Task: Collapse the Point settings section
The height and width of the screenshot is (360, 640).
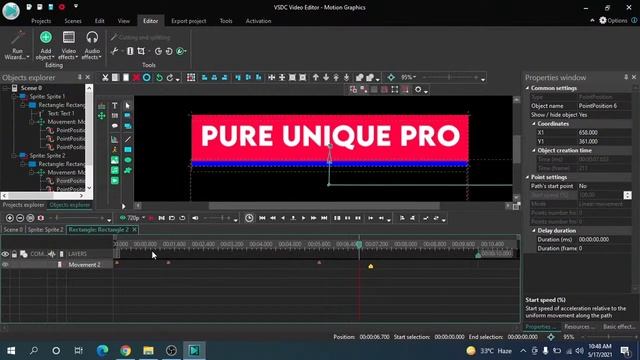Action: 527,177
